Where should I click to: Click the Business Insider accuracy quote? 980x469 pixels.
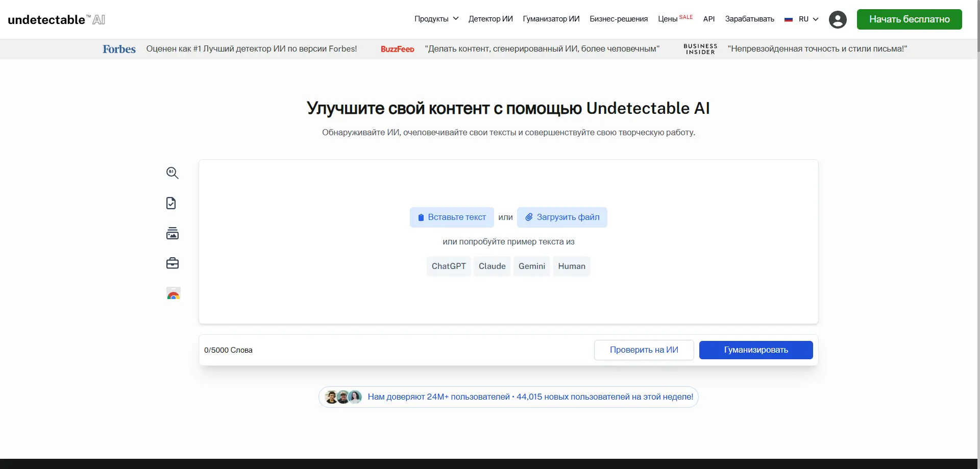[817, 49]
